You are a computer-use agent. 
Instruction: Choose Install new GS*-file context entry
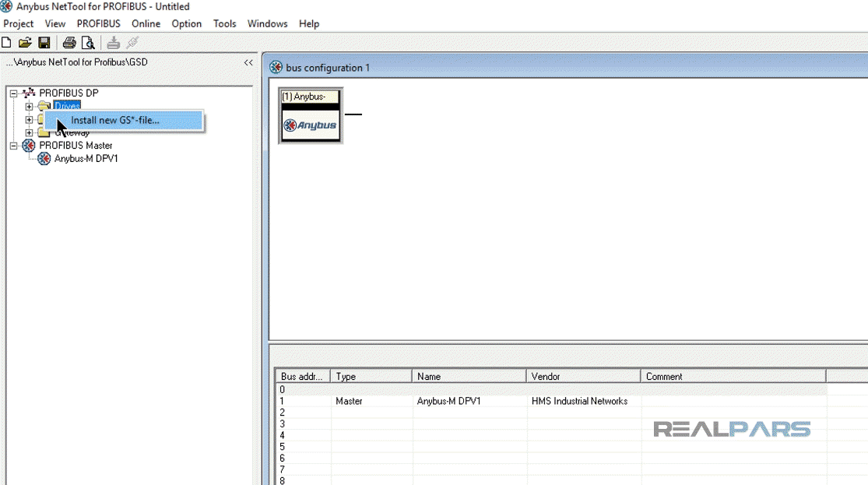tap(124, 120)
